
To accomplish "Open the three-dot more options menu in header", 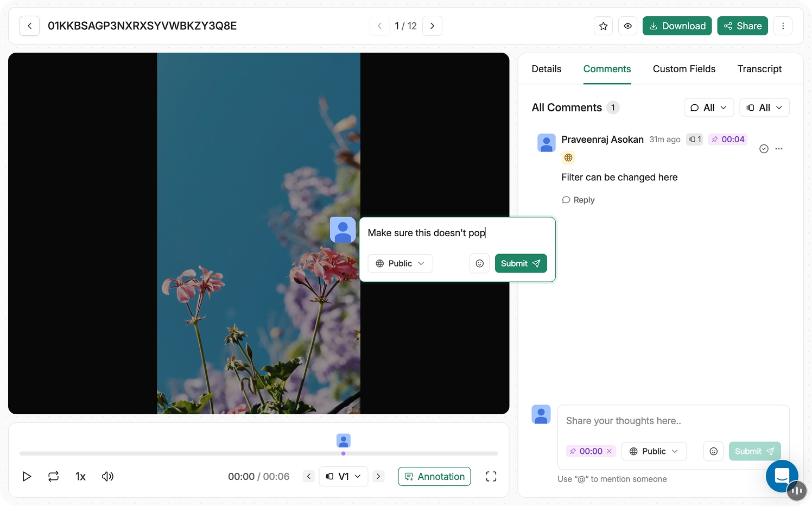I will (783, 26).
